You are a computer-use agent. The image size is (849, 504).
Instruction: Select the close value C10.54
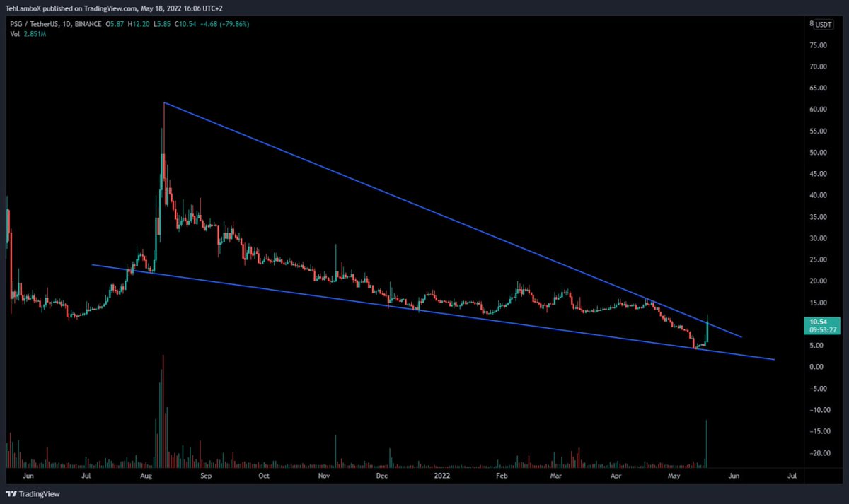(187, 24)
